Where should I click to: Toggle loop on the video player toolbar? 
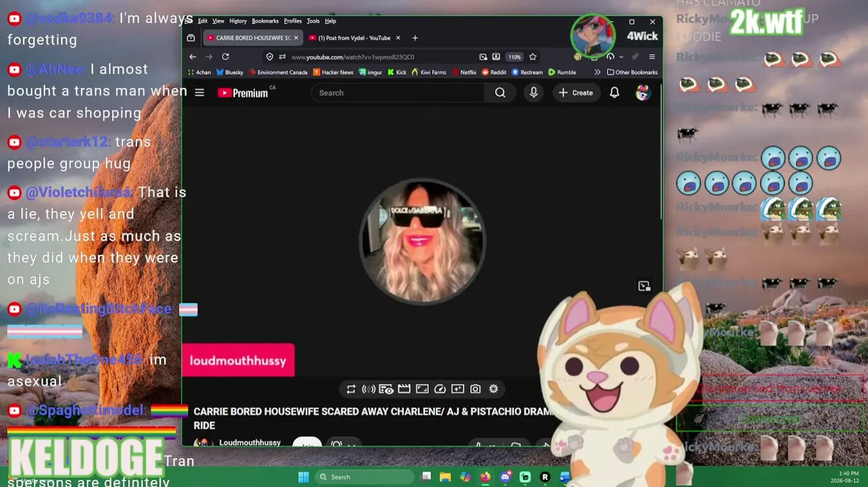click(351, 389)
